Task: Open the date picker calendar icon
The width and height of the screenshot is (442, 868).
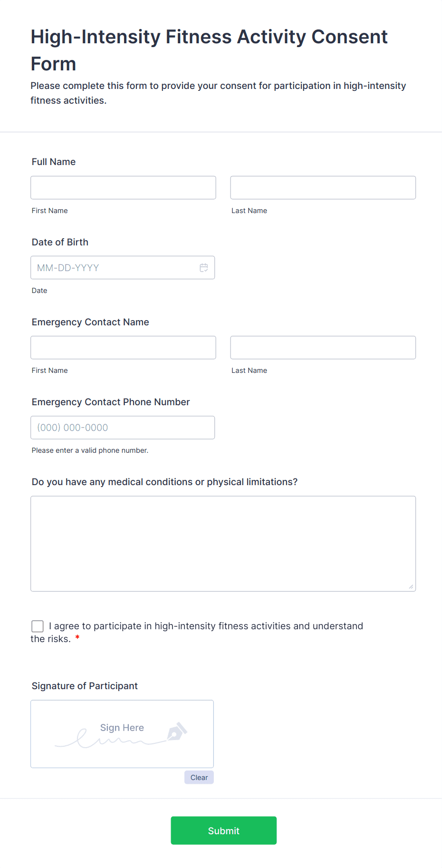Action: (204, 267)
